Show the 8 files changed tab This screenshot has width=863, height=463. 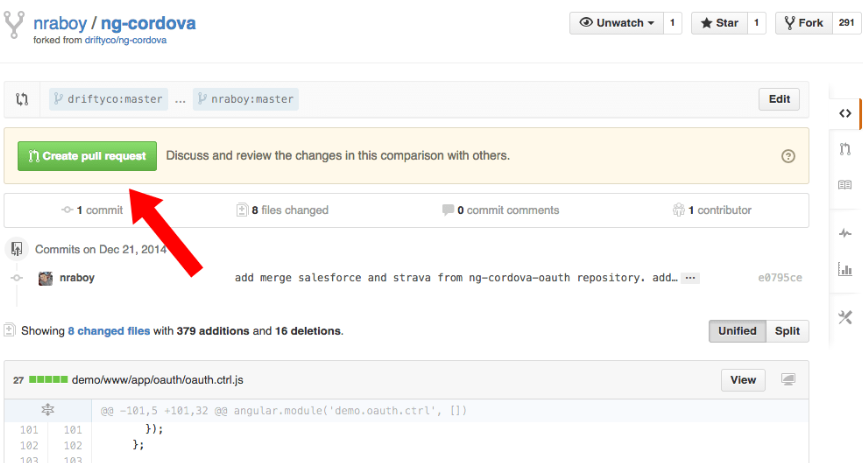coord(282,210)
